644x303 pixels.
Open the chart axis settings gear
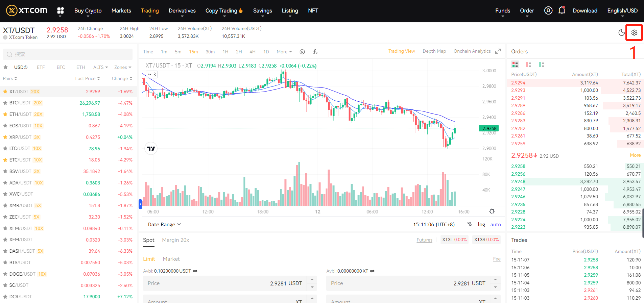[492, 211]
